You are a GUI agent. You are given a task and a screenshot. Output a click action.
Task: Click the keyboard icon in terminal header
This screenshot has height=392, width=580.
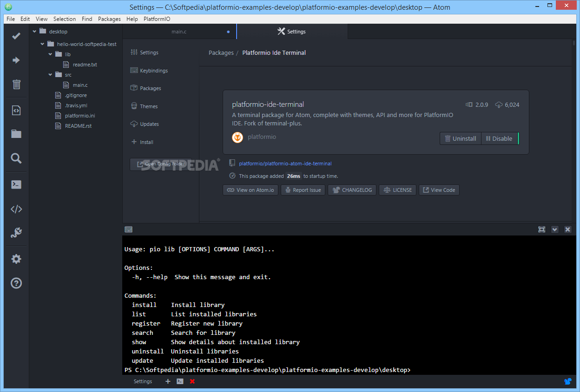pyautogui.click(x=129, y=229)
